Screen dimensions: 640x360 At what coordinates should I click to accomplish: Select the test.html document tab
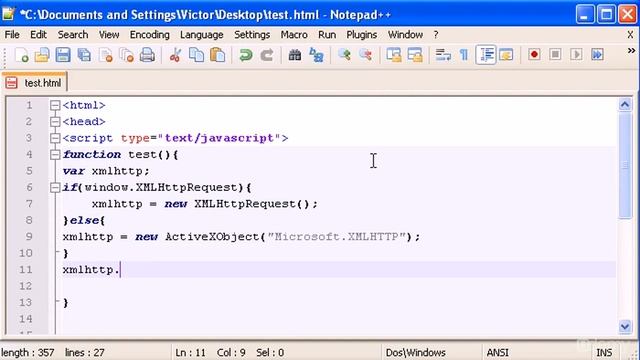click(34, 83)
